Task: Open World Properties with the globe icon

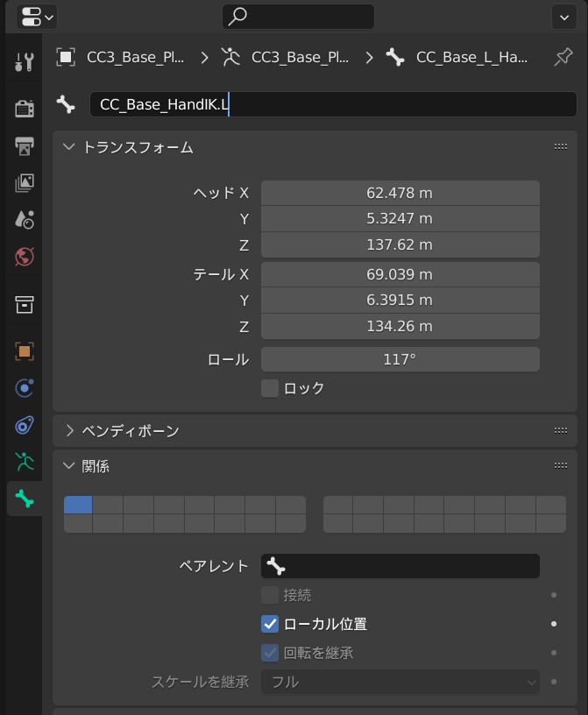Action: tap(24, 257)
